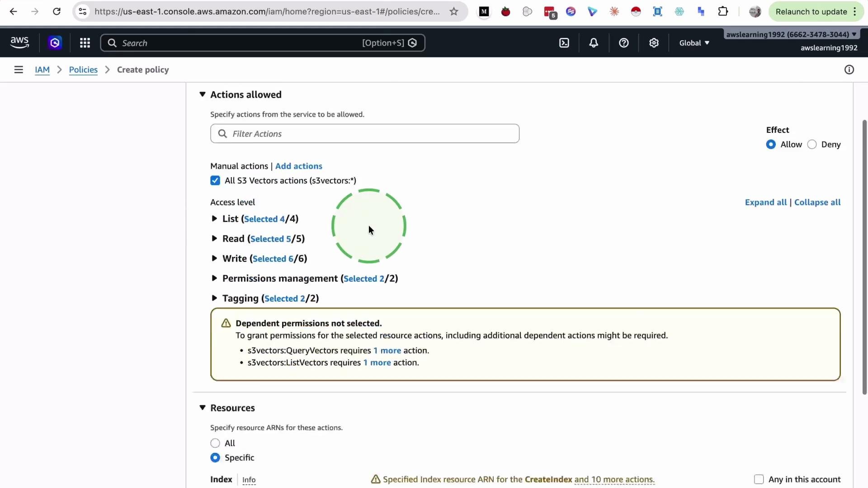Reload the page with the refresh icon
This screenshot has width=868, height=488.
(57, 12)
